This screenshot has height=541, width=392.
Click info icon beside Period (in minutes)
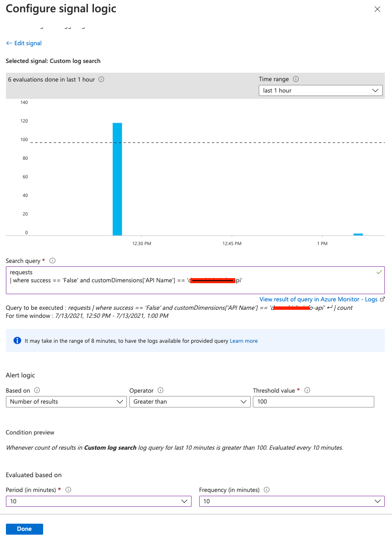tap(68, 490)
